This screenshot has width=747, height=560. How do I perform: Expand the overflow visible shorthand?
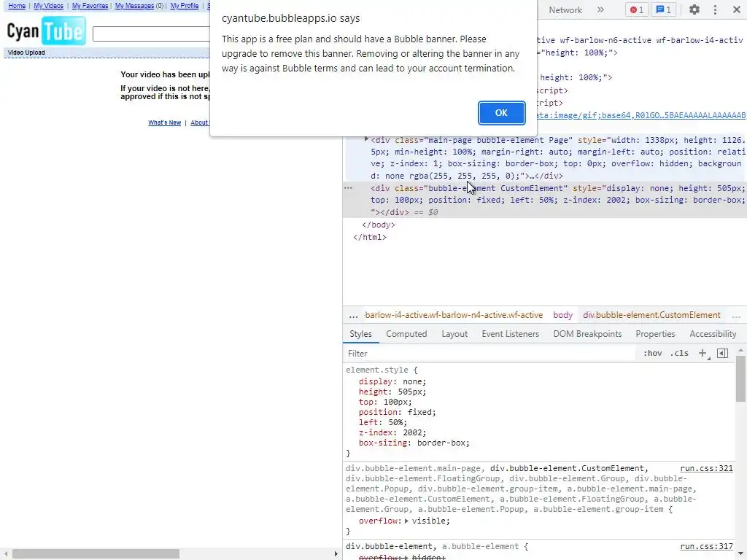pos(406,521)
